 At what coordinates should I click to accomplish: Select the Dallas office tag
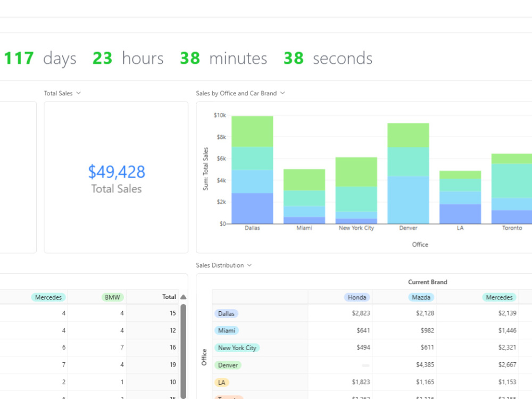[x=226, y=314]
